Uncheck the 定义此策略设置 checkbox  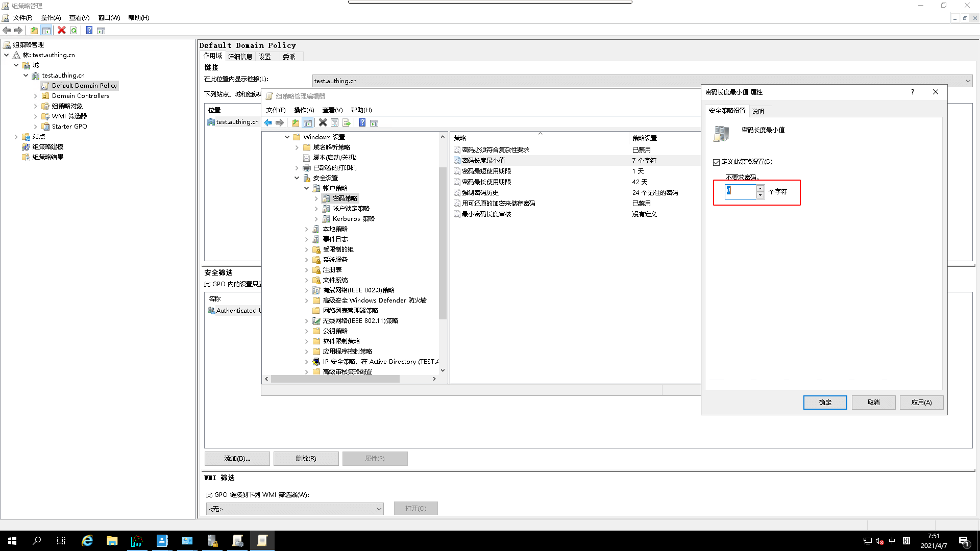point(717,162)
